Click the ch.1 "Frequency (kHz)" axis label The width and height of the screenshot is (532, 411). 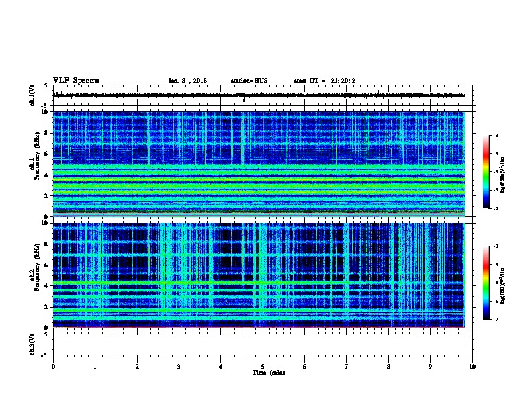38,156
